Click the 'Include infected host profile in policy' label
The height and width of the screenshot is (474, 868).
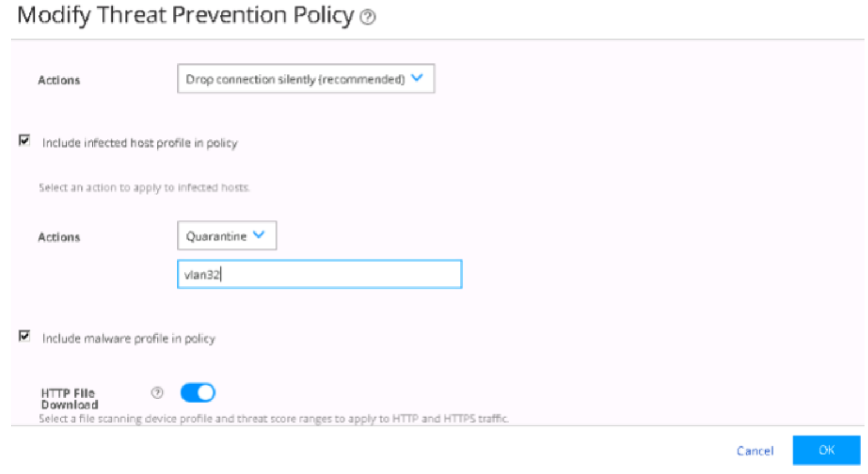coord(140,143)
